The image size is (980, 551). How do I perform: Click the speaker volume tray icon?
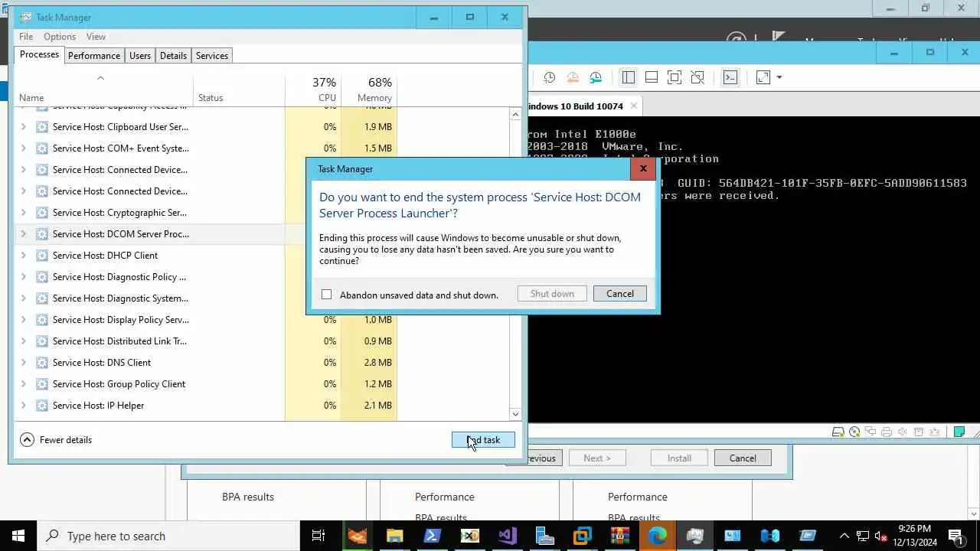tap(880, 536)
